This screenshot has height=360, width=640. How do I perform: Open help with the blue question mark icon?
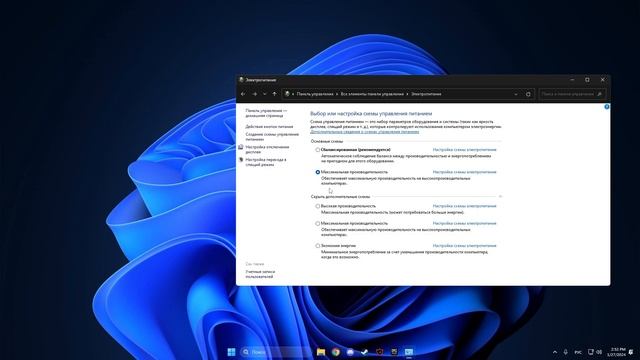607,107
